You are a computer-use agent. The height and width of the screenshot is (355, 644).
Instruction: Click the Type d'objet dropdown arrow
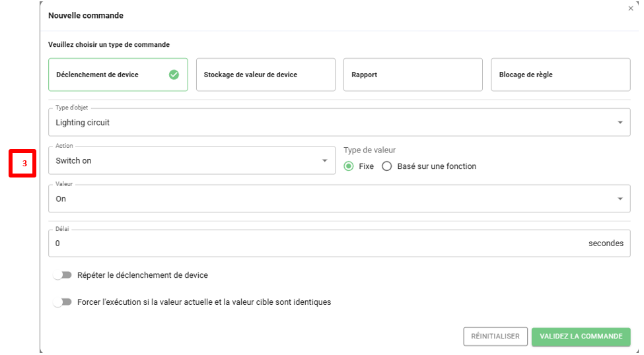620,123
